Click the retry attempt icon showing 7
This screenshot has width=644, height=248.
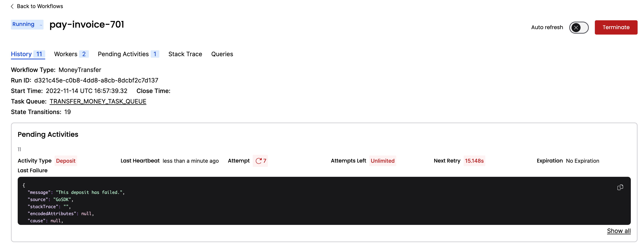coord(259,161)
